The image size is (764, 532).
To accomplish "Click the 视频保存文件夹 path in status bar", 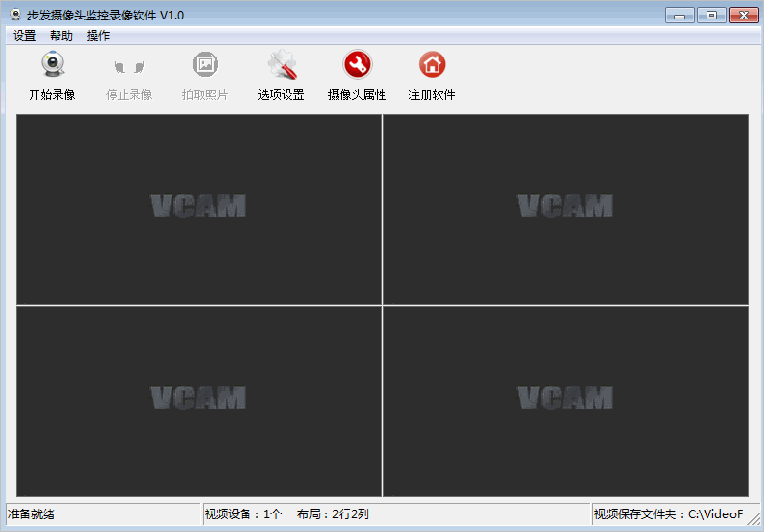I will click(x=668, y=514).
